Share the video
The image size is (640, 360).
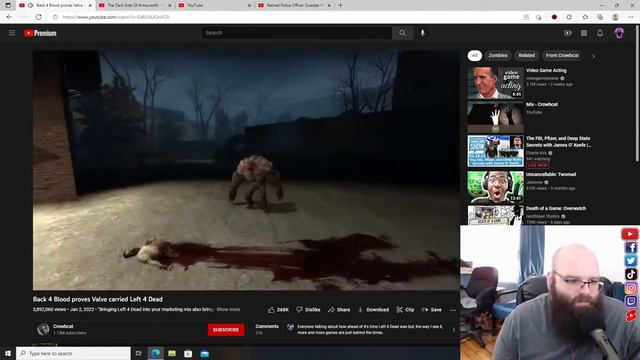pos(339,310)
